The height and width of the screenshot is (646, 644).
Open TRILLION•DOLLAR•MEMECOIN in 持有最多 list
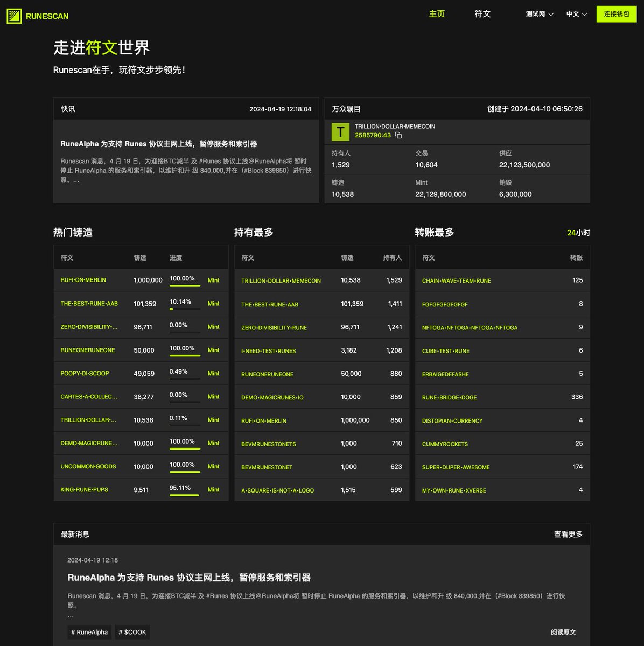281,281
